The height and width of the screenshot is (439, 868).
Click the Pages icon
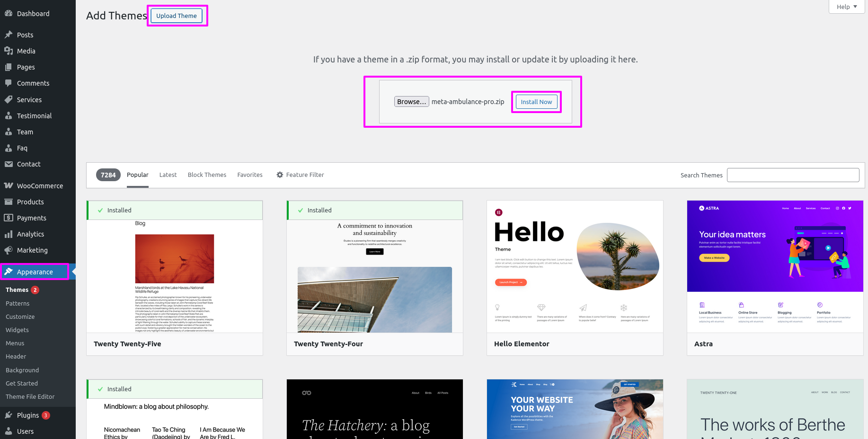point(9,67)
